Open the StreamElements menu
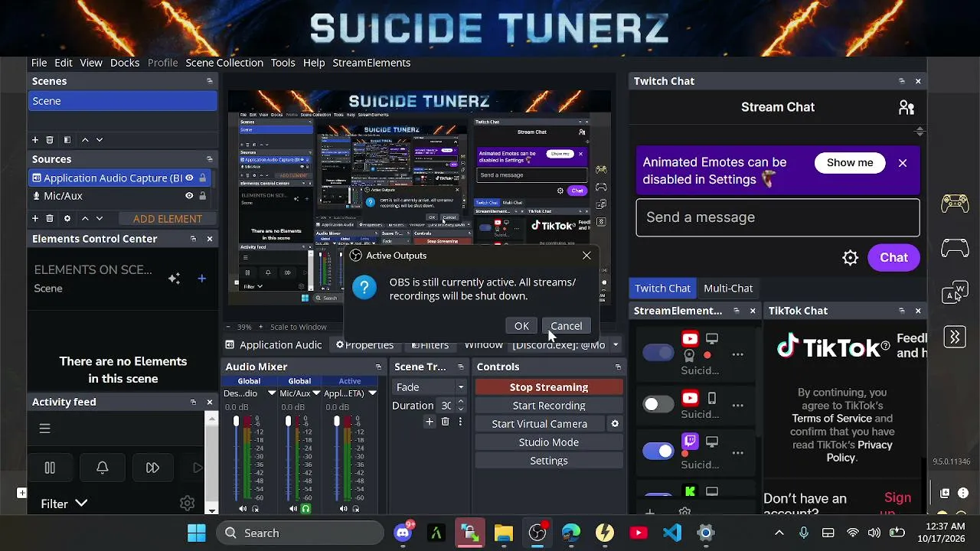This screenshot has width=980, height=551. [x=371, y=63]
